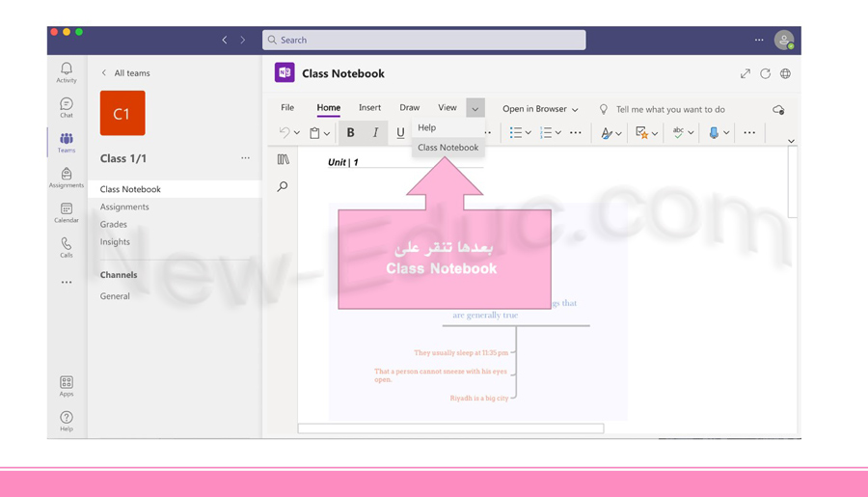Screen dimensions: 868x497
Task: Apply the numbered list icon
Action: (546, 132)
